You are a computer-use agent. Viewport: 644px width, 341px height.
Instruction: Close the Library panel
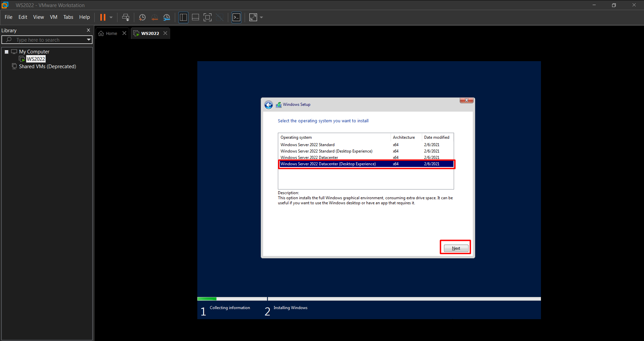[x=88, y=30]
